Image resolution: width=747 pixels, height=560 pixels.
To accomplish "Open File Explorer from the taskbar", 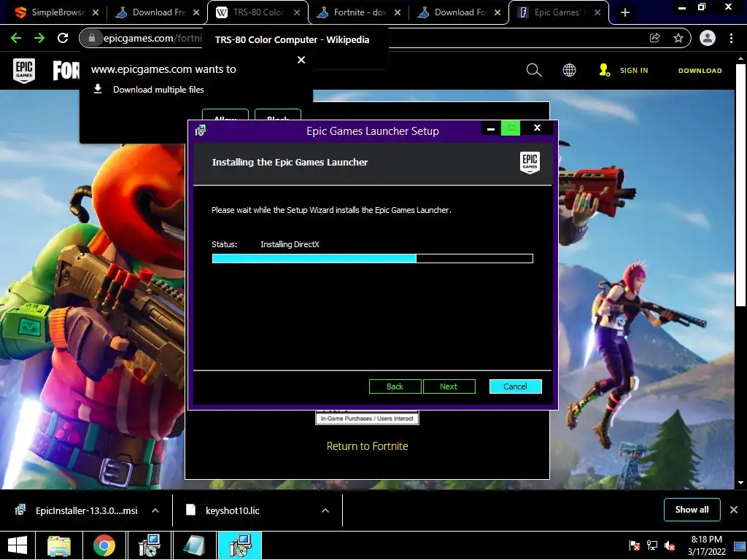I will pos(59,545).
